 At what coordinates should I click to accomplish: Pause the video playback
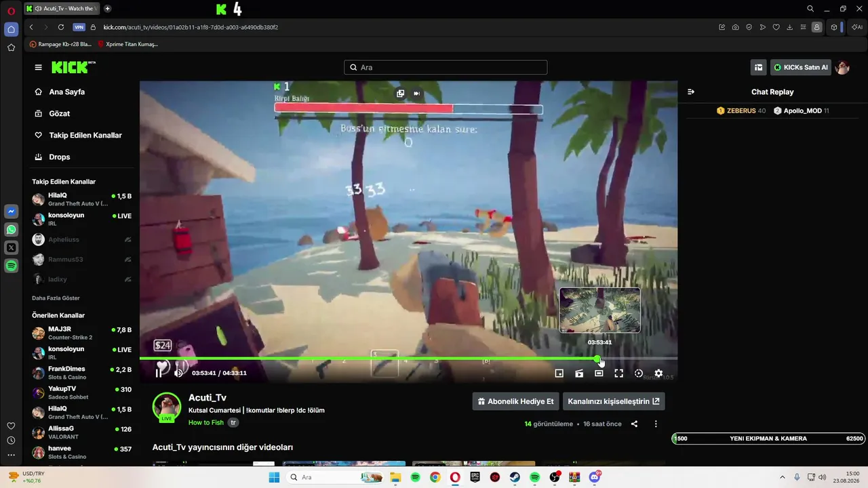click(x=159, y=373)
